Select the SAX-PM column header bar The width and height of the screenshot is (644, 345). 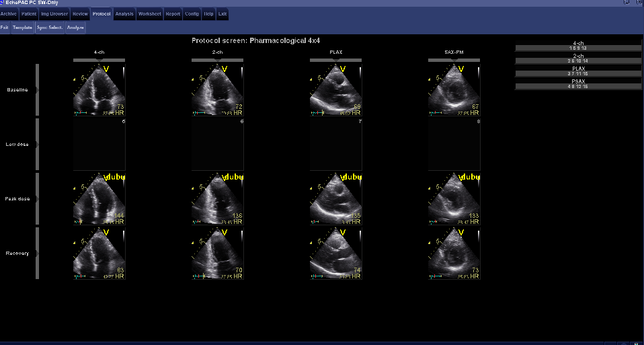(454, 60)
